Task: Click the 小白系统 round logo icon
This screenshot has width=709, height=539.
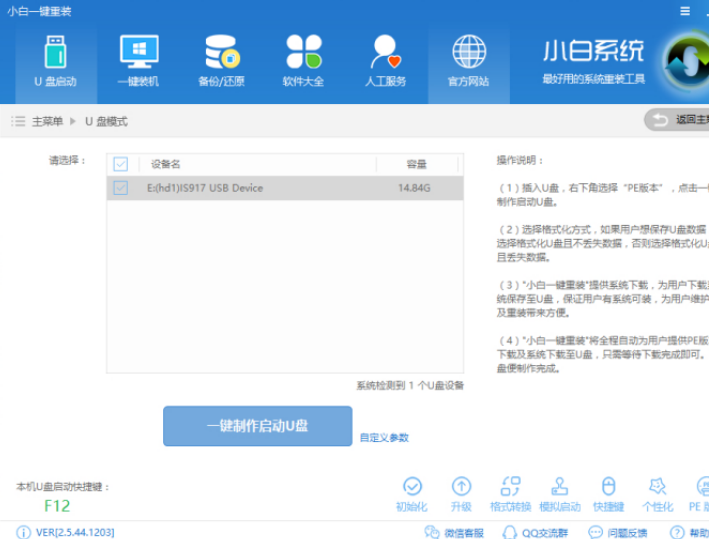Action: tap(687, 61)
